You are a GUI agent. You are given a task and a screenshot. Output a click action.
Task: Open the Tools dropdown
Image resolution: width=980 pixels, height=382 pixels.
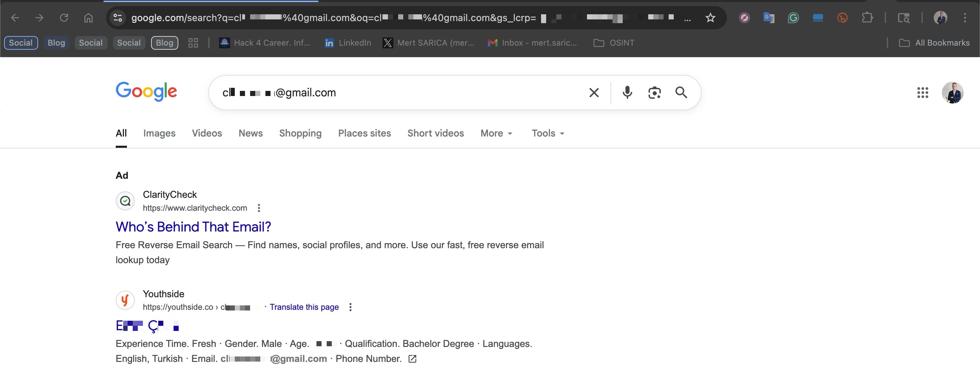click(x=548, y=133)
